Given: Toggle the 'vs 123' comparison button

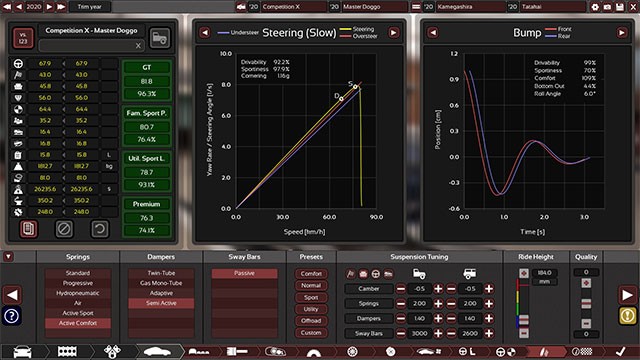Looking at the screenshot, I should pos(23,38).
